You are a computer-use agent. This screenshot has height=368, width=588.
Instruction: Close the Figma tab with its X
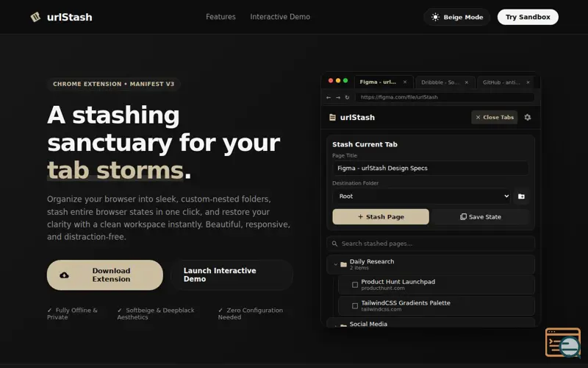point(405,82)
